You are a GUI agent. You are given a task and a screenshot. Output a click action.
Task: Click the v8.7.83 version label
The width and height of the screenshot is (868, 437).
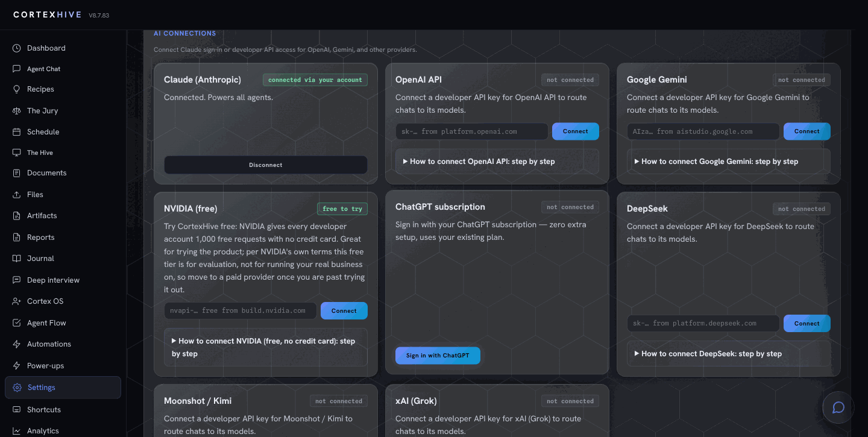99,15
